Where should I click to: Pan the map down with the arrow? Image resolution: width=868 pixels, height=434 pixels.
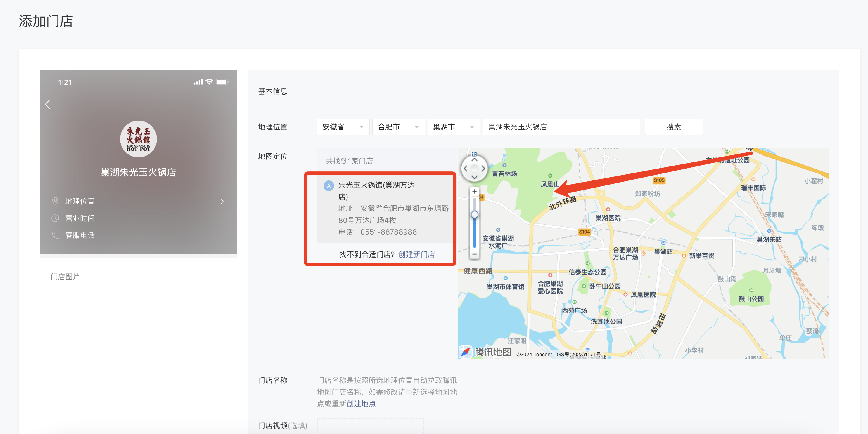pyautogui.click(x=474, y=177)
